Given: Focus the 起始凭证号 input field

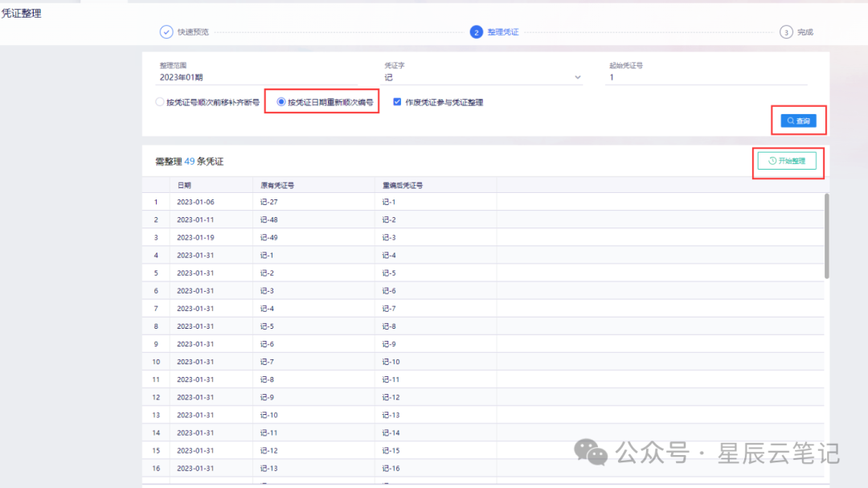Looking at the screenshot, I should pos(707,77).
